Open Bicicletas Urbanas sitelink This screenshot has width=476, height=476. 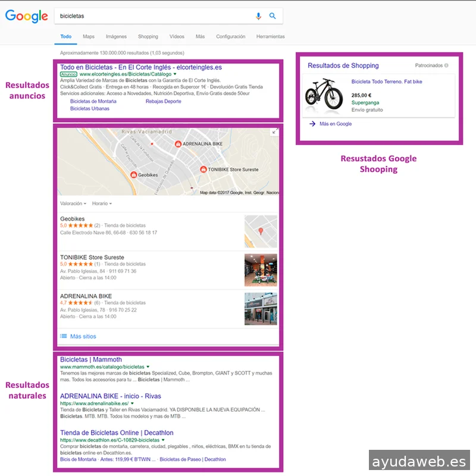pyautogui.click(x=90, y=108)
